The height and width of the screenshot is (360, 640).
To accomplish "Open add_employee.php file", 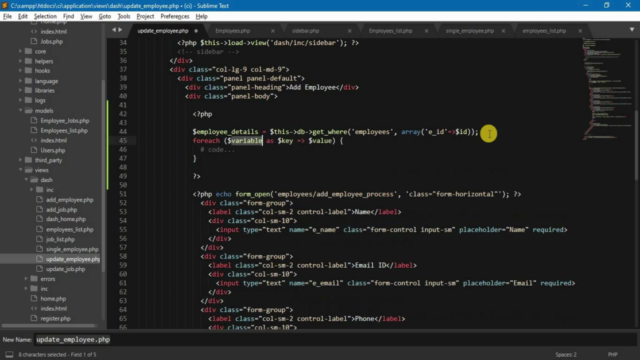I will 69,200.
